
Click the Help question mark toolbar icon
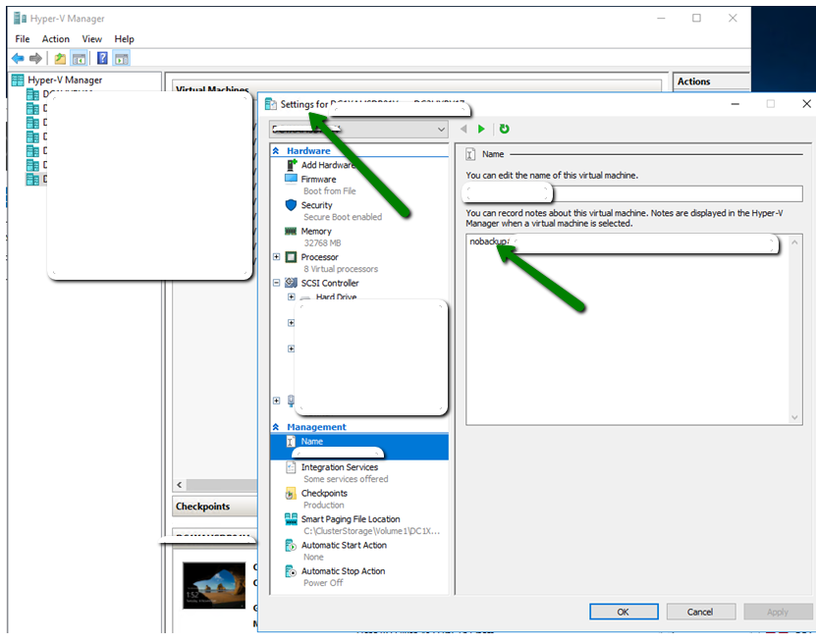pyautogui.click(x=102, y=58)
